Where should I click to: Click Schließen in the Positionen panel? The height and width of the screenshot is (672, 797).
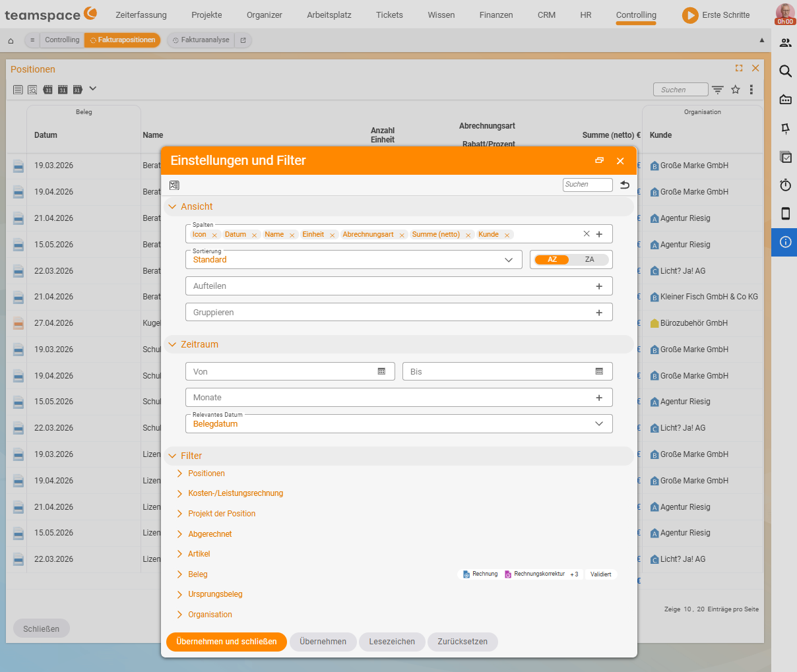click(42, 628)
